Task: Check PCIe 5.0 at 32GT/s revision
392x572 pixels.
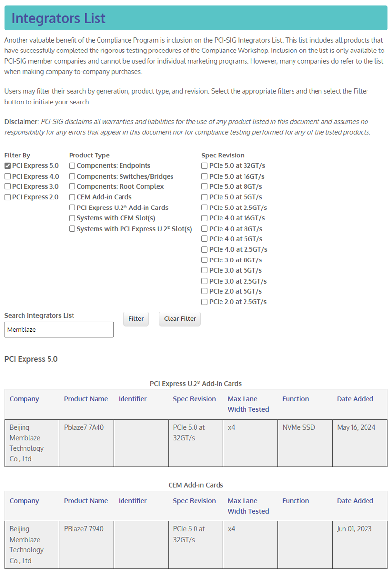Action: tap(204, 166)
